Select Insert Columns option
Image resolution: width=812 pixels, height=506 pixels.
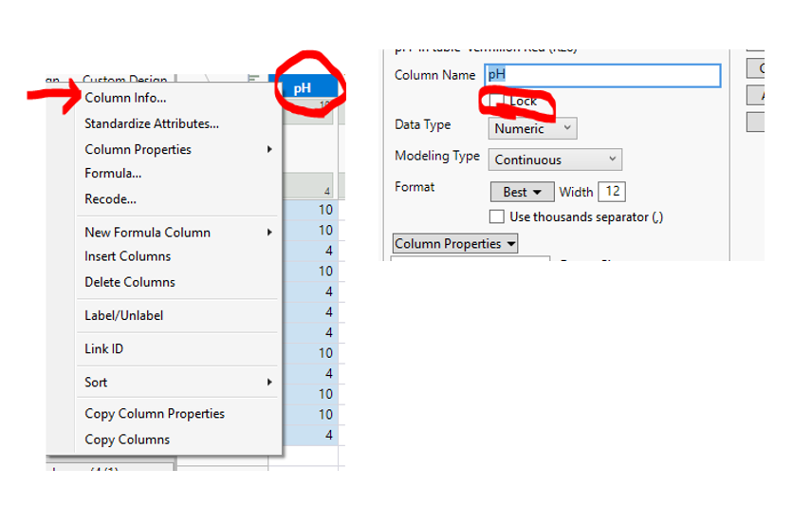click(x=128, y=256)
